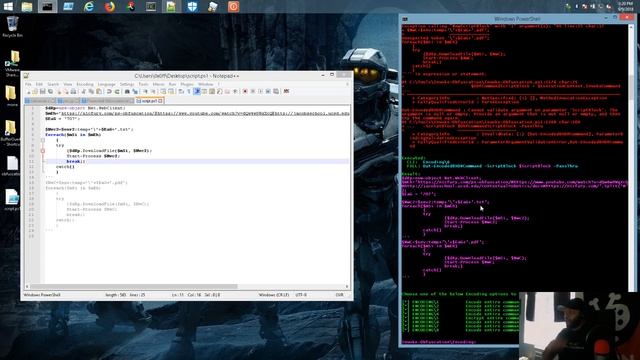This screenshot has width=640, height=360.
Task: Click the Zoom Out toolbar icon
Action: pos(153,91)
